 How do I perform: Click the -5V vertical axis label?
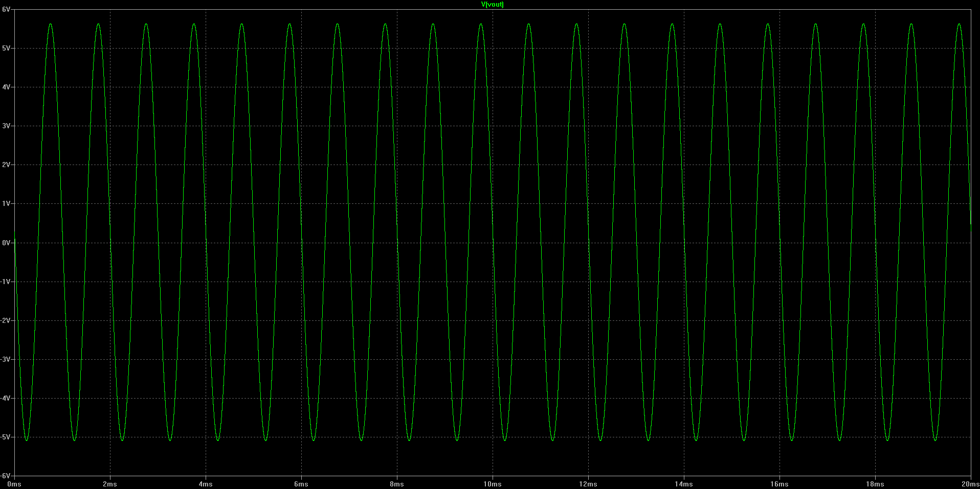coord(5,437)
